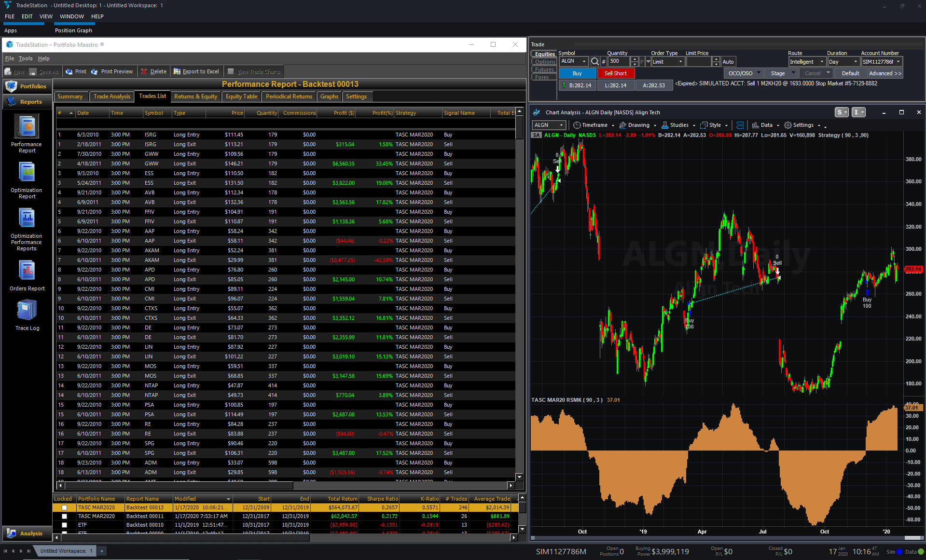926x560 pixels.
Task: Select the Options asset tab in Trade bar
Action: 545,62
